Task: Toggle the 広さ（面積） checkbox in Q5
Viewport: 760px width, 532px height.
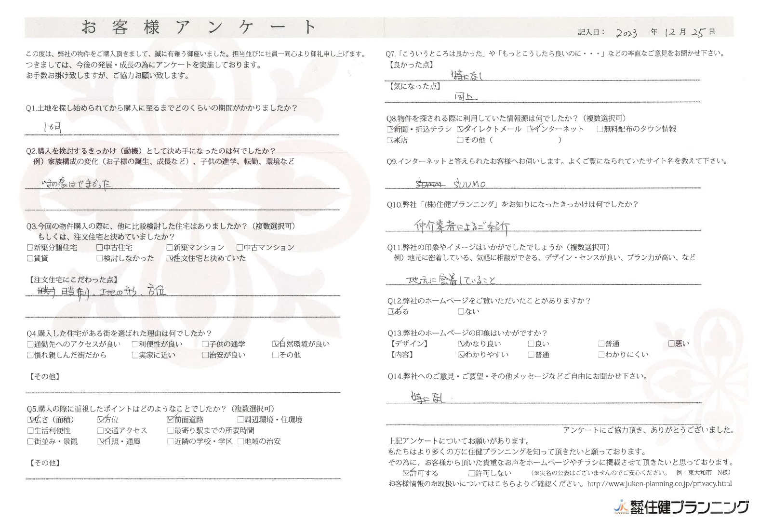Action: [31, 420]
